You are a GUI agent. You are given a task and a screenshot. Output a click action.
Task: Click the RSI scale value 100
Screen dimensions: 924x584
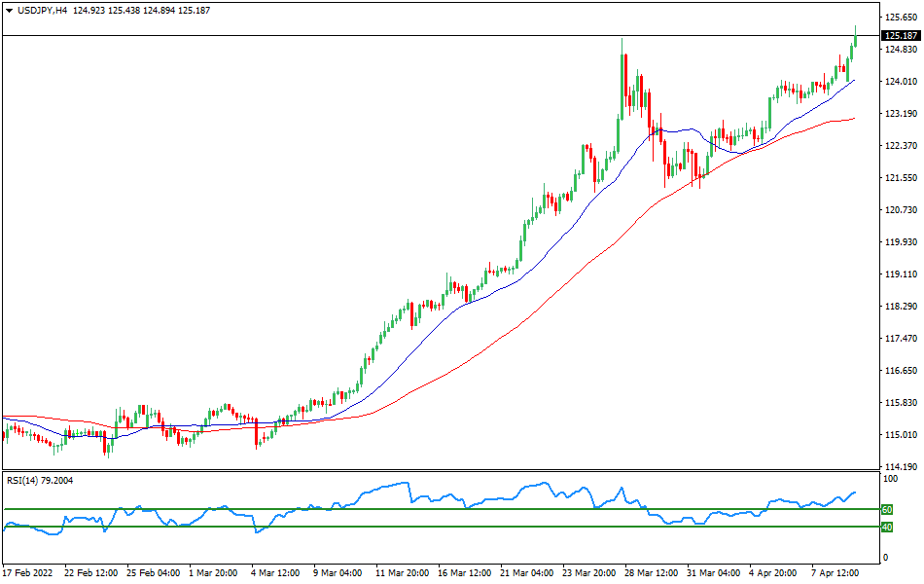(x=889, y=480)
